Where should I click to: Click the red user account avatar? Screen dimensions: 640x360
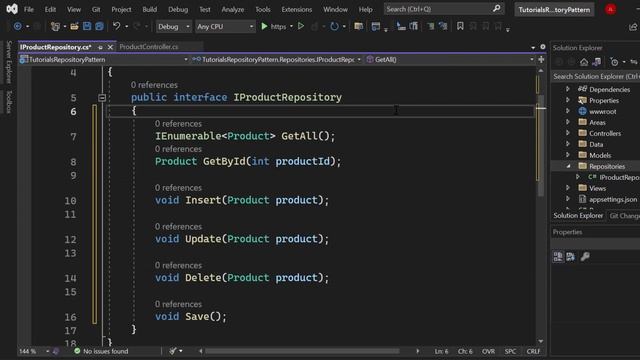(611, 9)
